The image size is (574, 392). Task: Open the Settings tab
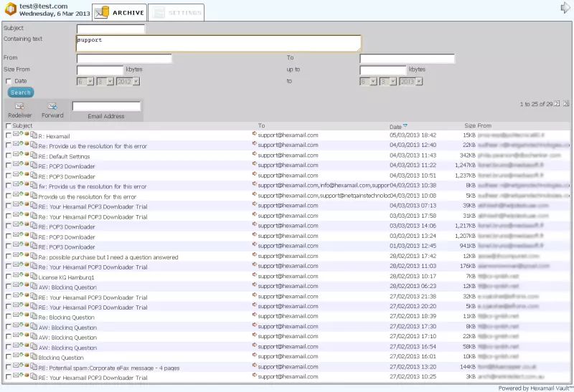(176, 12)
